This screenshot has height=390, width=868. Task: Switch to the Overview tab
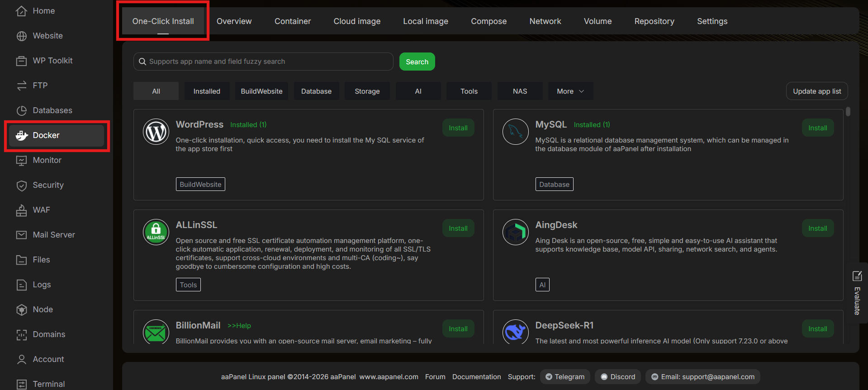[234, 21]
